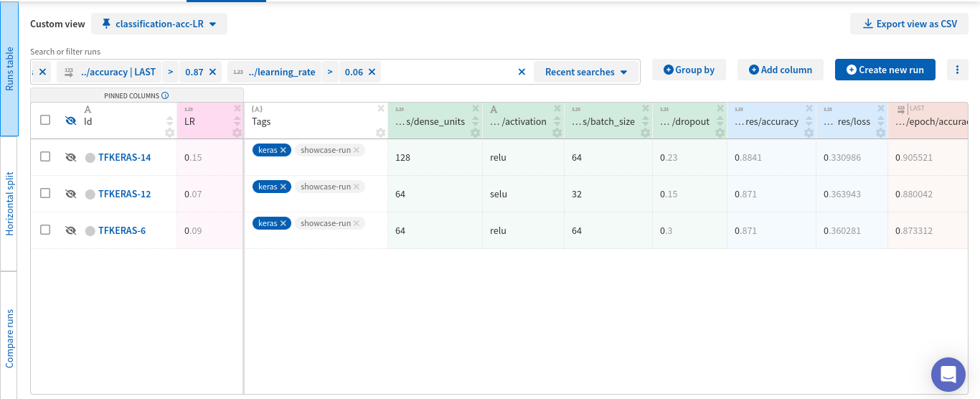The width and height of the screenshot is (980, 399).
Task: Click the Group by button
Action: tap(689, 70)
